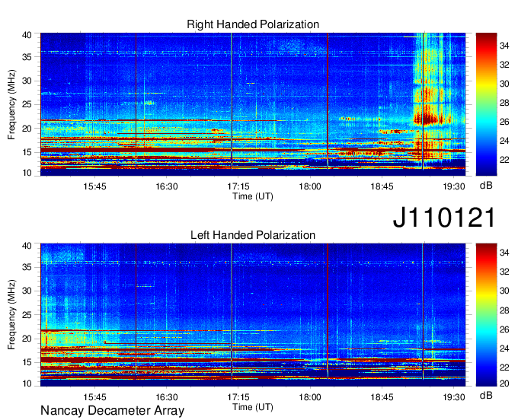
Task: Click the intense red burst near 19:10 in the right-handed spectrum
Action: click(x=428, y=118)
